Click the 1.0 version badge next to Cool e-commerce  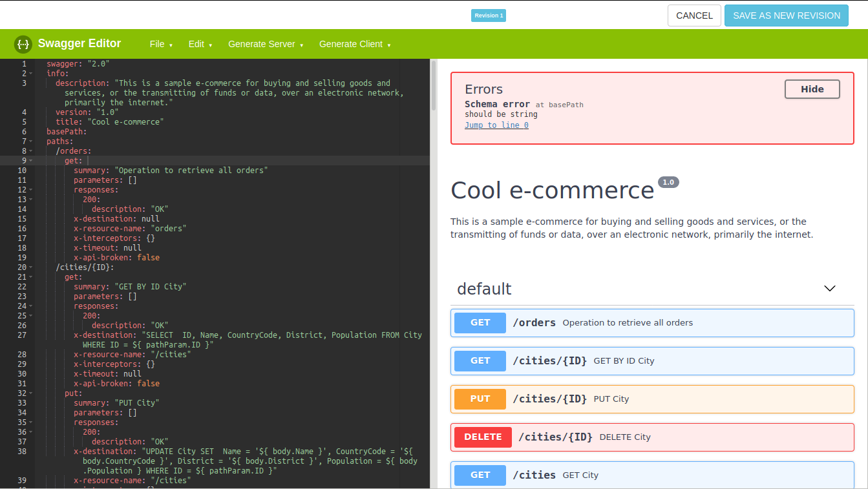[x=668, y=182]
